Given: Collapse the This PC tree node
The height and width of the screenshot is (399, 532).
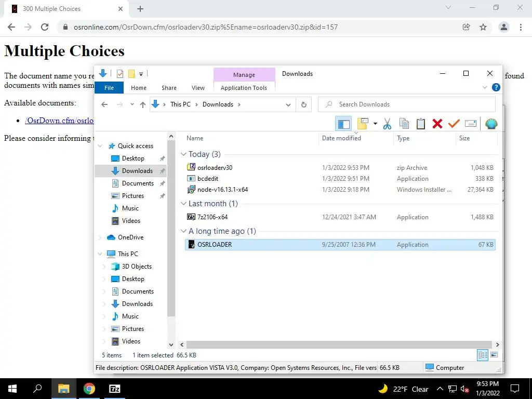Looking at the screenshot, I should (100, 254).
